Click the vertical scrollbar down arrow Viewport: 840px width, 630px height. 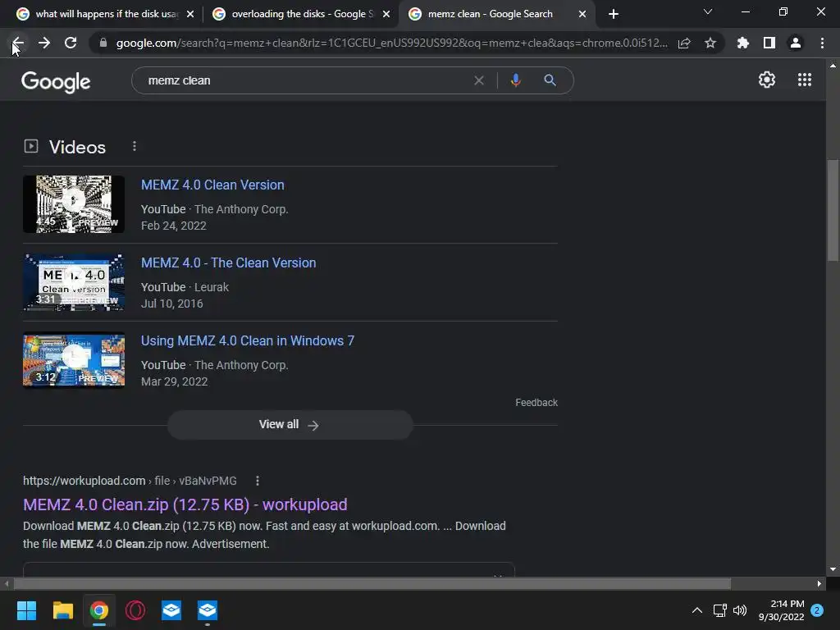click(x=833, y=569)
